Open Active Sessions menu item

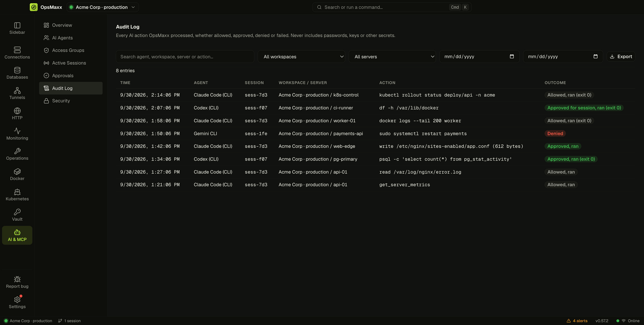pos(71,63)
